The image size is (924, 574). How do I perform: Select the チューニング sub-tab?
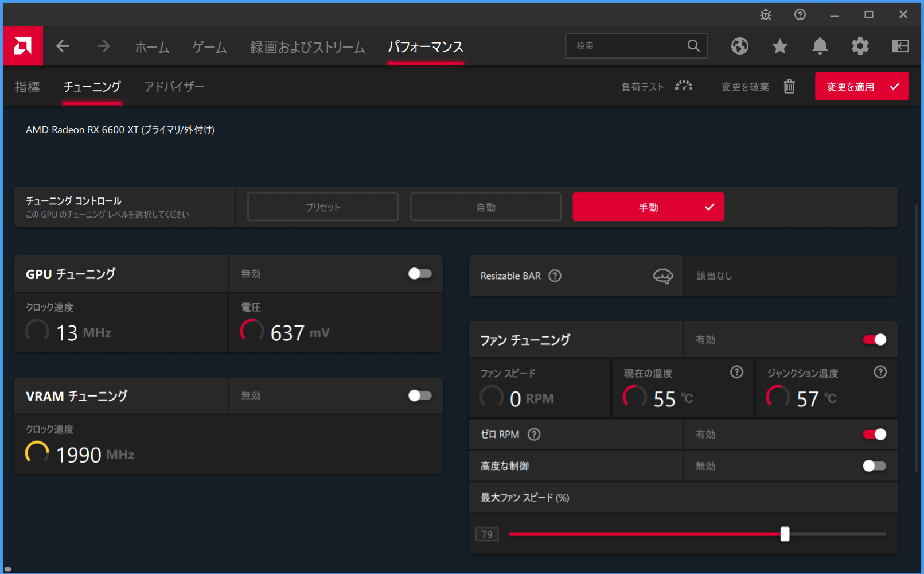click(x=92, y=87)
